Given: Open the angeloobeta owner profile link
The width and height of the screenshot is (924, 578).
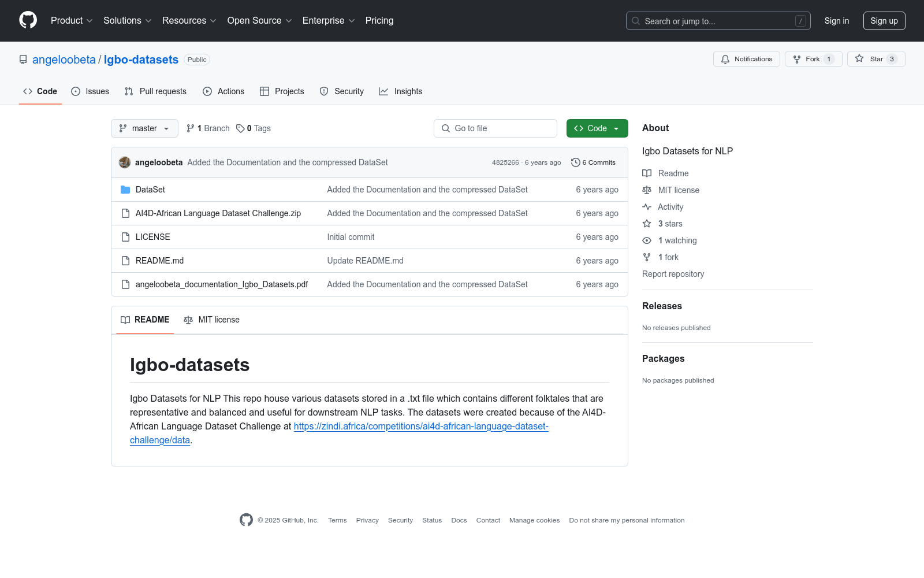Looking at the screenshot, I should (x=64, y=60).
